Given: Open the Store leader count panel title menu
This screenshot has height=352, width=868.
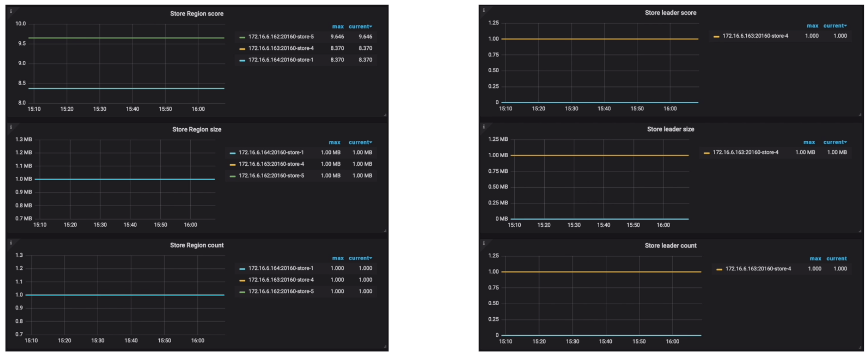Looking at the screenshot, I should [x=671, y=245].
